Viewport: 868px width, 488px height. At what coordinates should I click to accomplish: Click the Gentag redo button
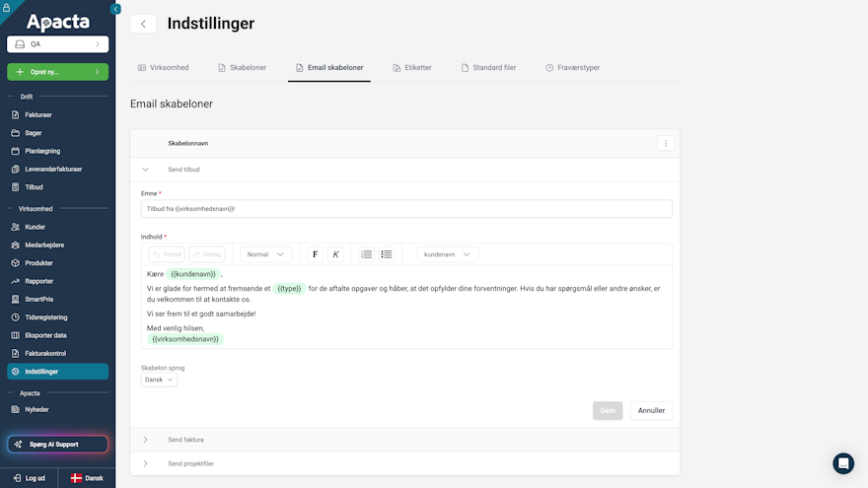coord(206,254)
